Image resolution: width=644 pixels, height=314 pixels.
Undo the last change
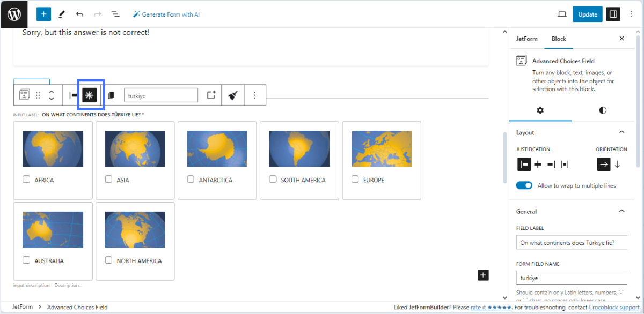(x=79, y=14)
